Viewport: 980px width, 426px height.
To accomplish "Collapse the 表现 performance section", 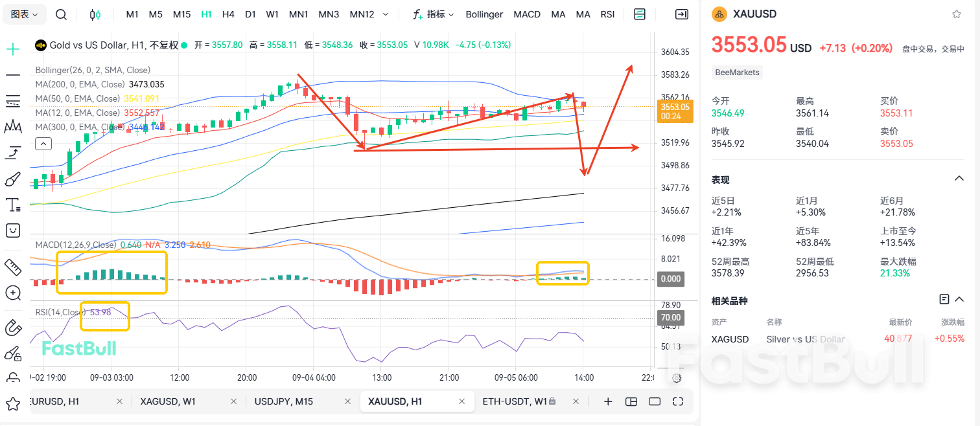I will pos(960,178).
